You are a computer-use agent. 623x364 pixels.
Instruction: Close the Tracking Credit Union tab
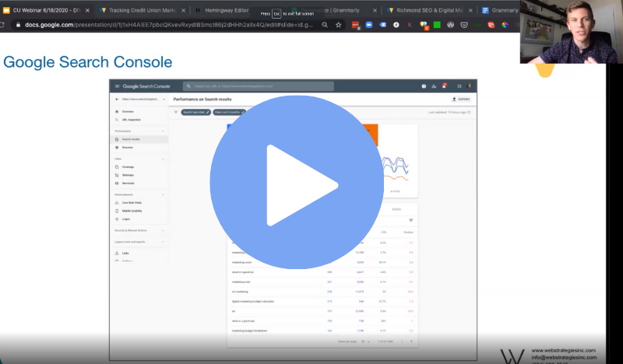point(183,10)
